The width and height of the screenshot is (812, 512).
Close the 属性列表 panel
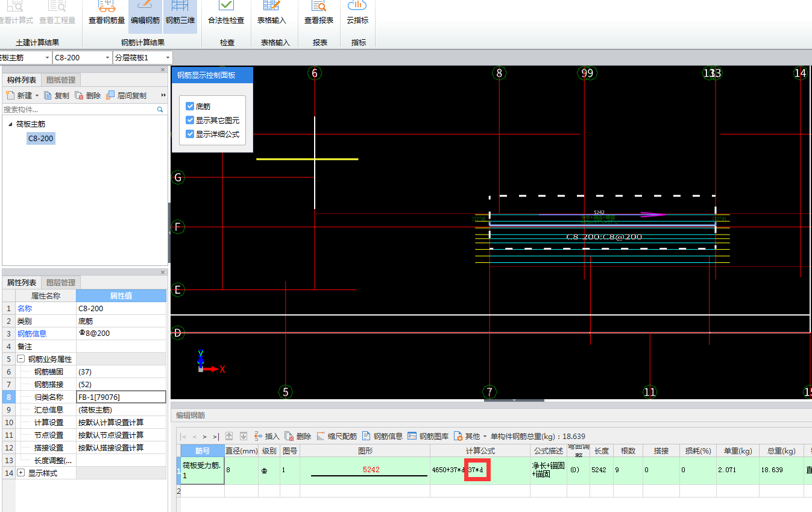coord(163,273)
